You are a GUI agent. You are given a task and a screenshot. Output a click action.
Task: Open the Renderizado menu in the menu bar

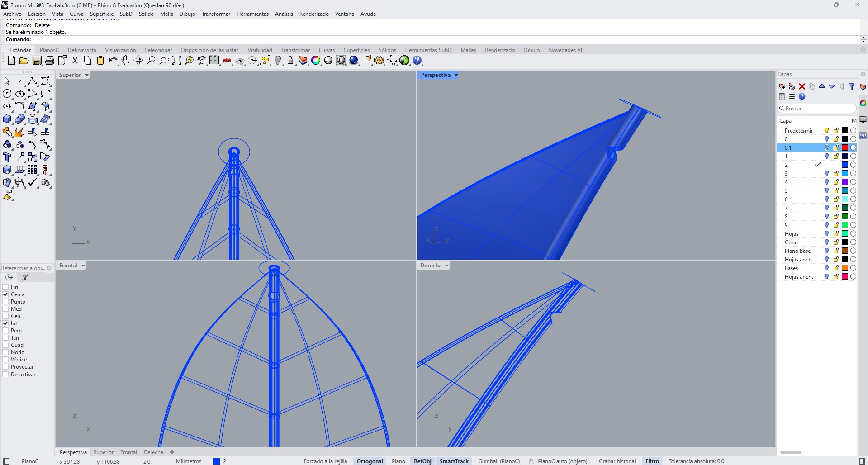314,14
